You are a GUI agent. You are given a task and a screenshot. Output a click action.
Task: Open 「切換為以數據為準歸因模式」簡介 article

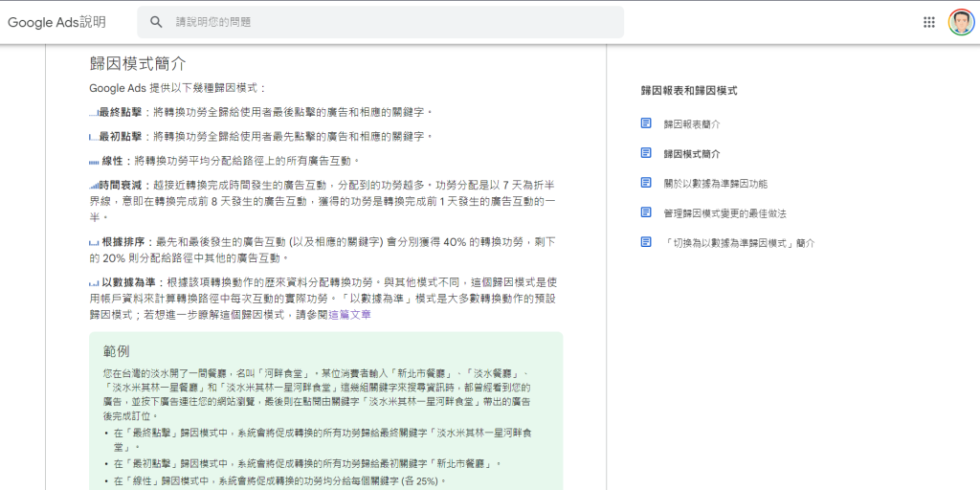(740, 243)
